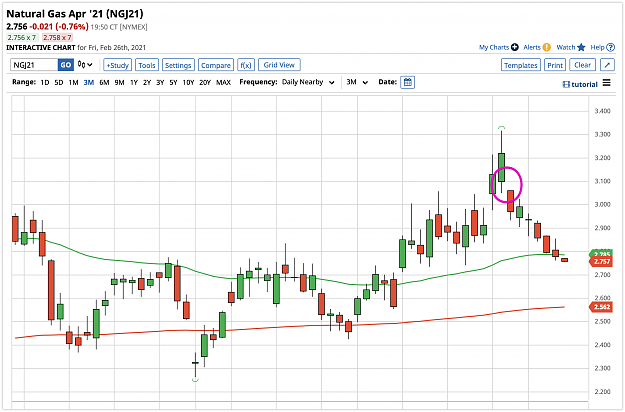
Task: Edit the NGJ21 symbol input field
Action: tap(34, 65)
